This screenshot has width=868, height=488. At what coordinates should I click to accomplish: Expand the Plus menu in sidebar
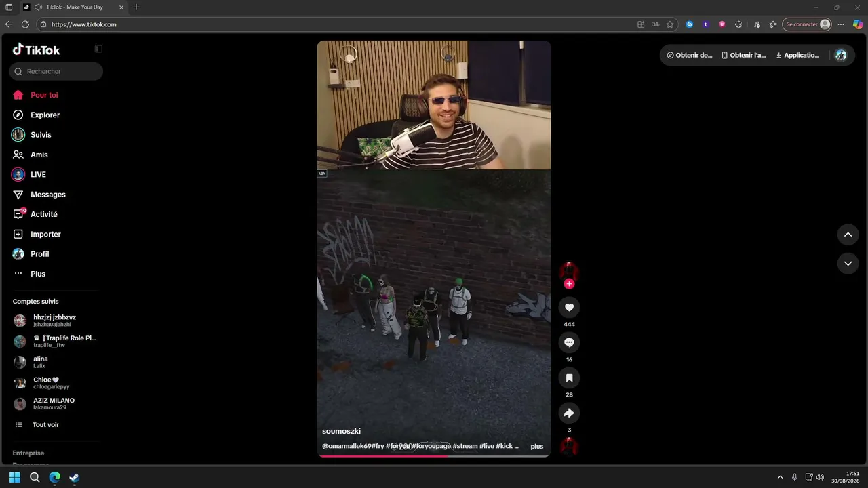[38, 274]
